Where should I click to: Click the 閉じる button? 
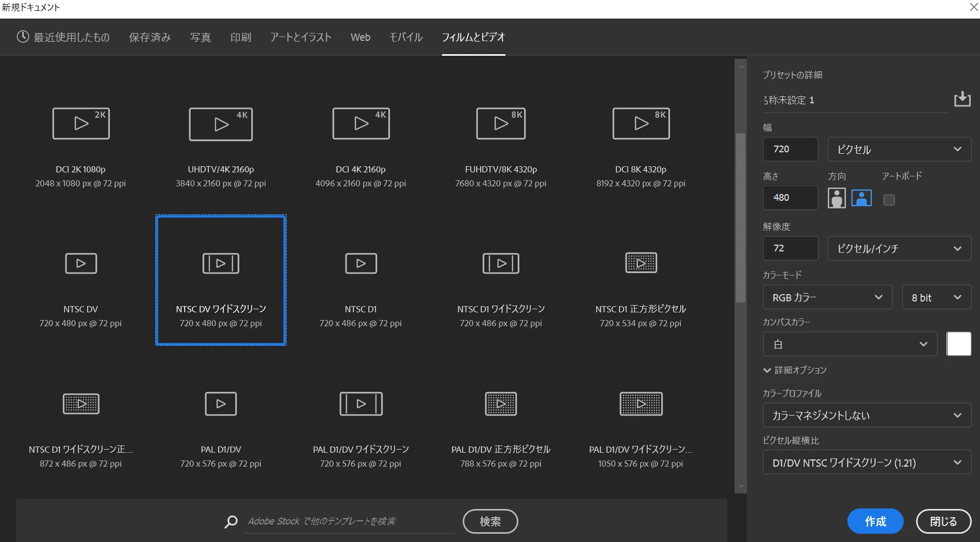pos(943,521)
